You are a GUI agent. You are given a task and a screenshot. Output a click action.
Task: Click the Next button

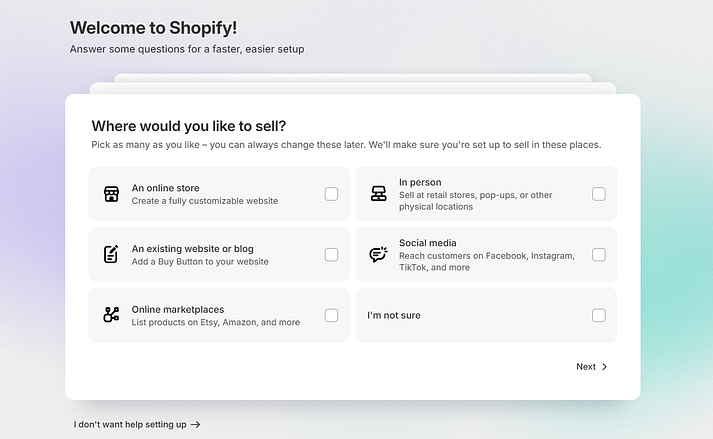tap(592, 367)
